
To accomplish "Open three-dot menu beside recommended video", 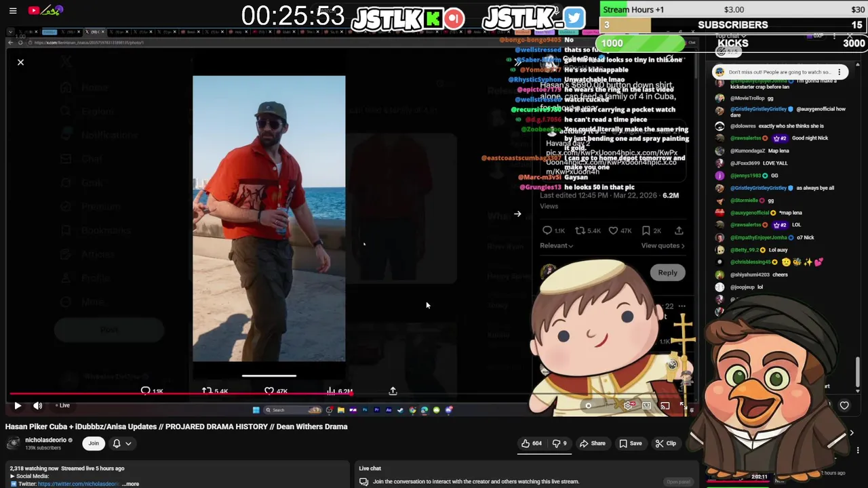I will coord(858,450).
